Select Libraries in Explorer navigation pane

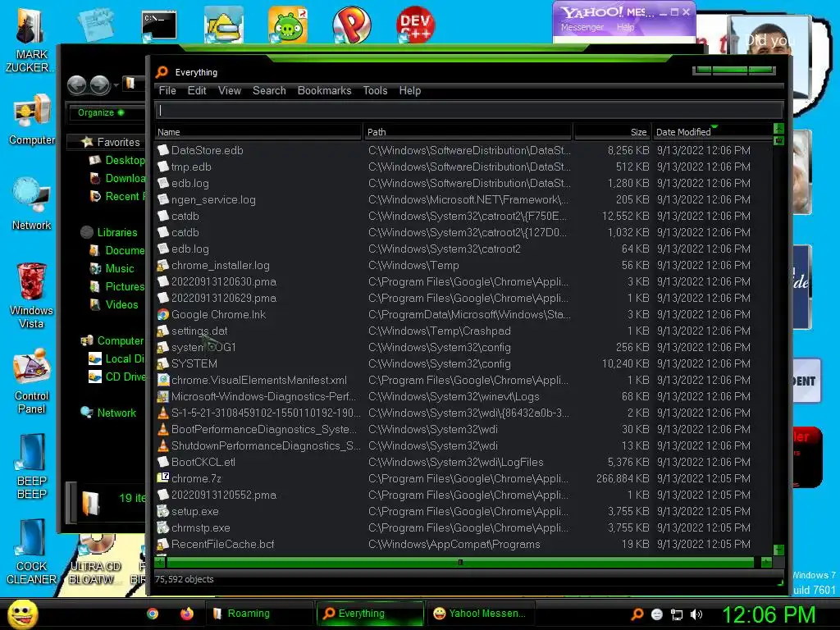pyautogui.click(x=109, y=232)
